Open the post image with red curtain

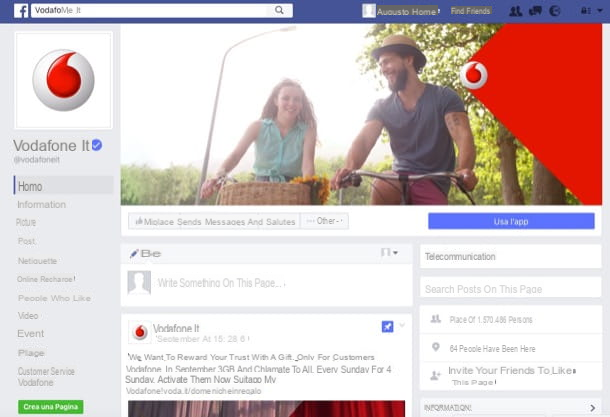click(266, 408)
